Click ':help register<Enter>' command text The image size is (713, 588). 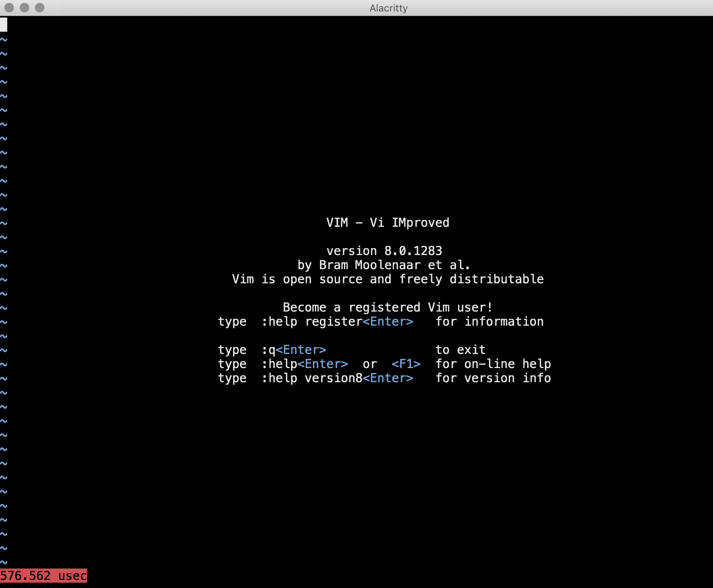(337, 321)
